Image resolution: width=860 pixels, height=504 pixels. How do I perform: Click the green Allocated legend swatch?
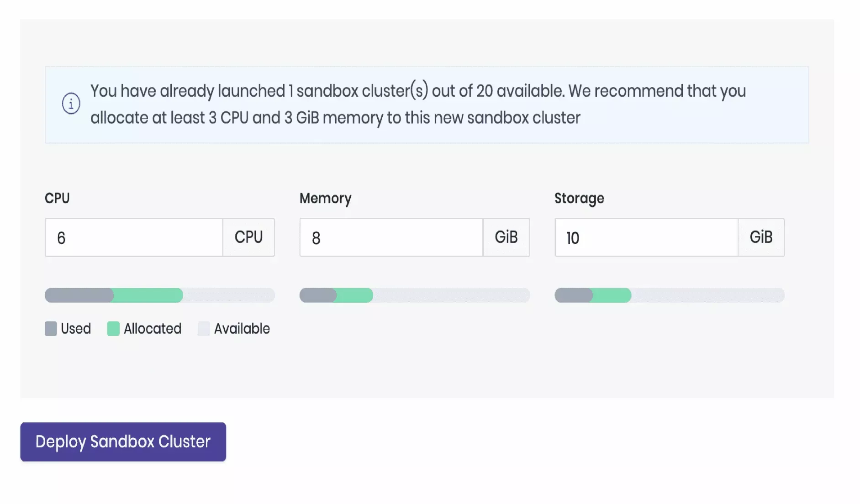[113, 329]
